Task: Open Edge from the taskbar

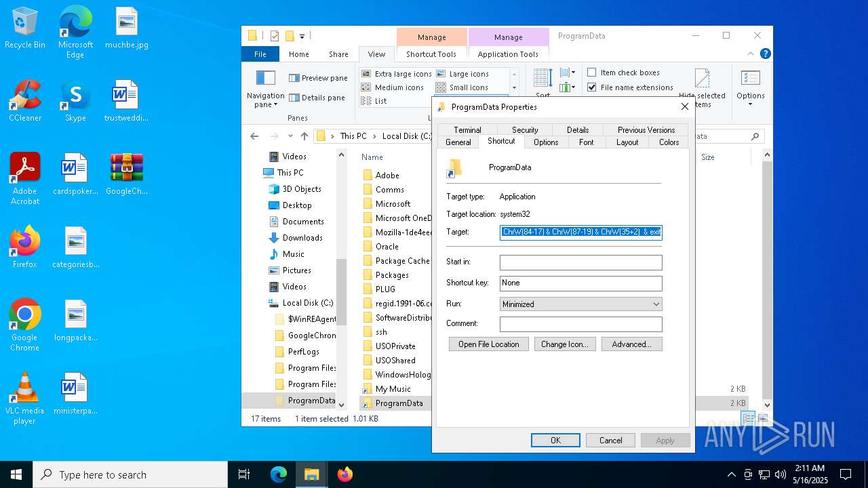Action: [x=279, y=474]
